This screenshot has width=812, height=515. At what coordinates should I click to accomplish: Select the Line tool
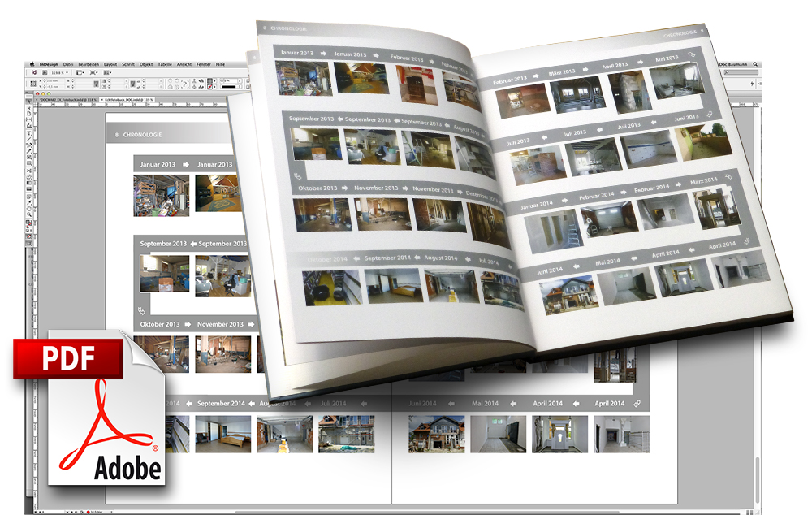coord(29,138)
